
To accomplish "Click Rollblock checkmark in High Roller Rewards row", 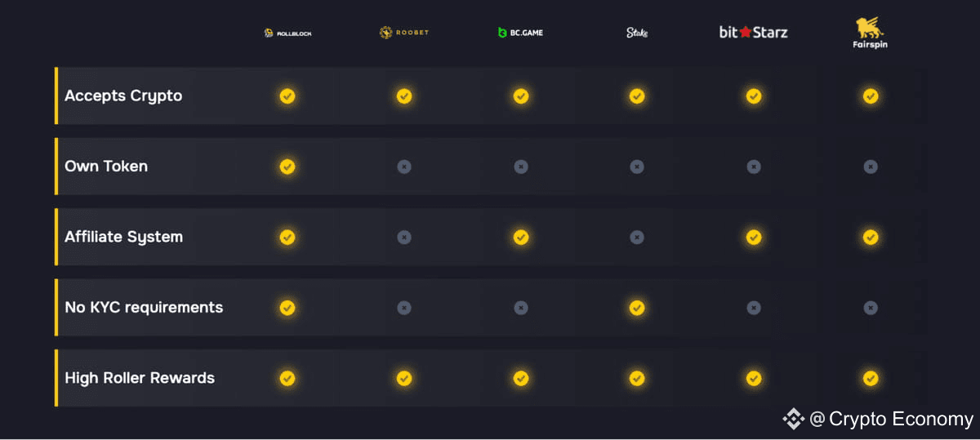I will point(287,379).
